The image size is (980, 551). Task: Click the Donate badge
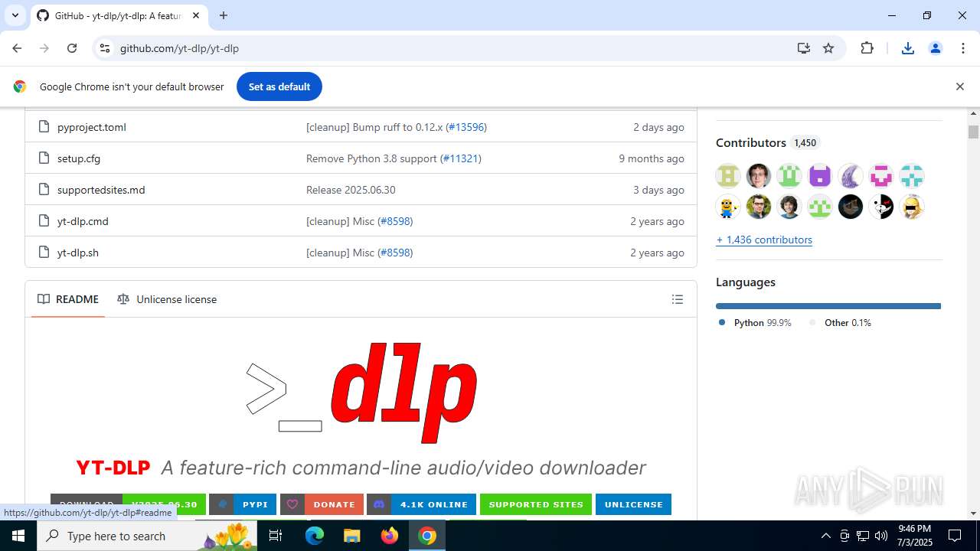click(322, 504)
